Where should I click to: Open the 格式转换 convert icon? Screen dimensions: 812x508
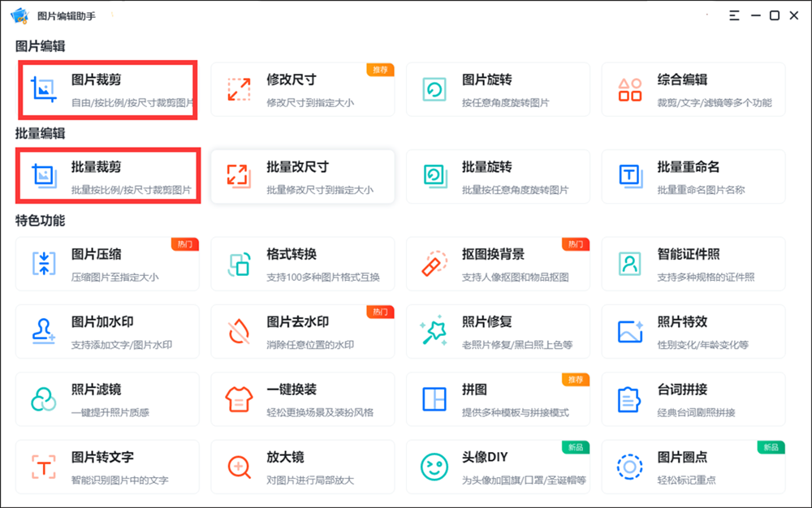tap(239, 264)
